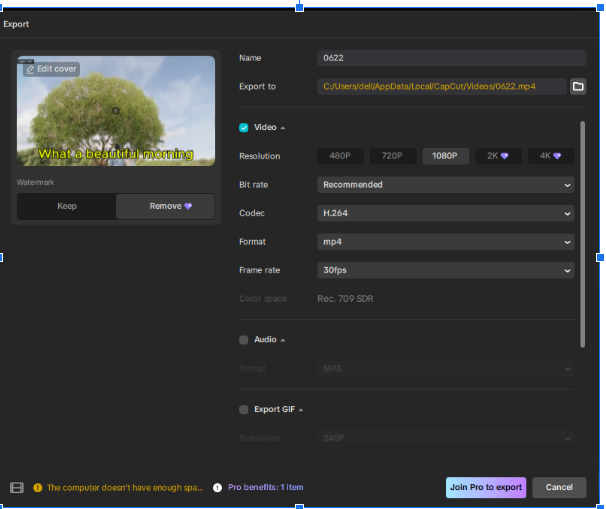Open the Frame rate 30fps dropdown

click(x=445, y=270)
